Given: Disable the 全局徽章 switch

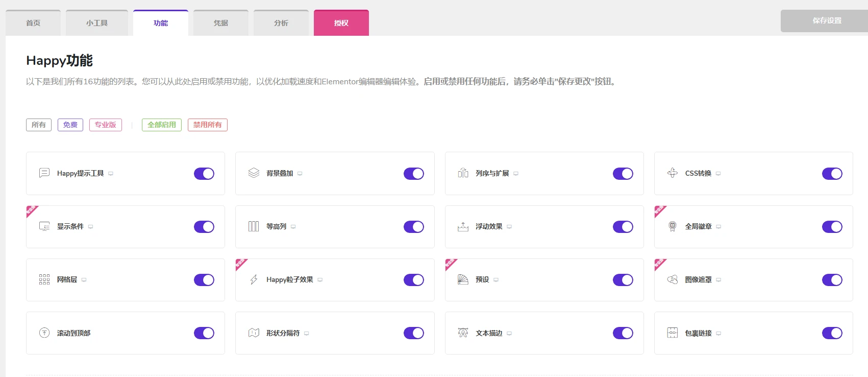Looking at the screenshot, I should coord(832,227).
